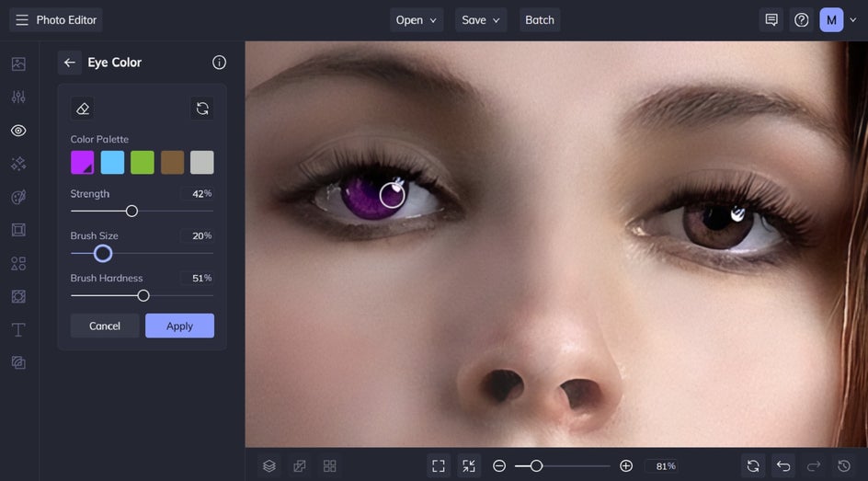Open the Frames sidebar icon
Image resolution: width=868 pixels, height=481 pixels.
click(18, 230)
